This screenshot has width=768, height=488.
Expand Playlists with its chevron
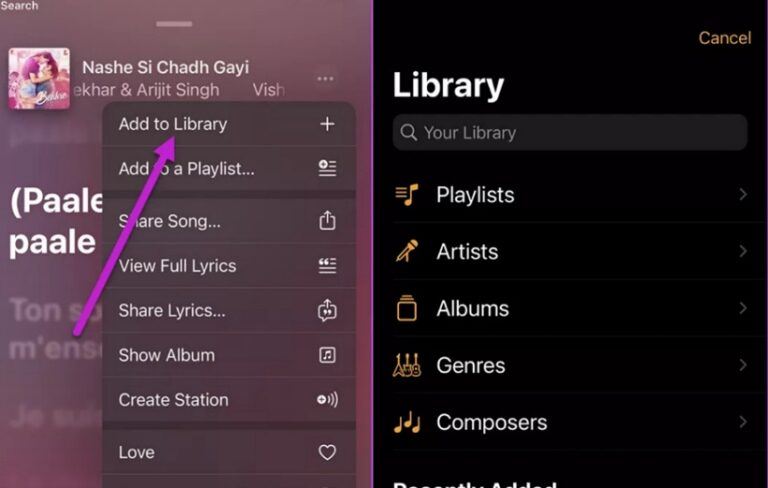click(x=743, y=195)
